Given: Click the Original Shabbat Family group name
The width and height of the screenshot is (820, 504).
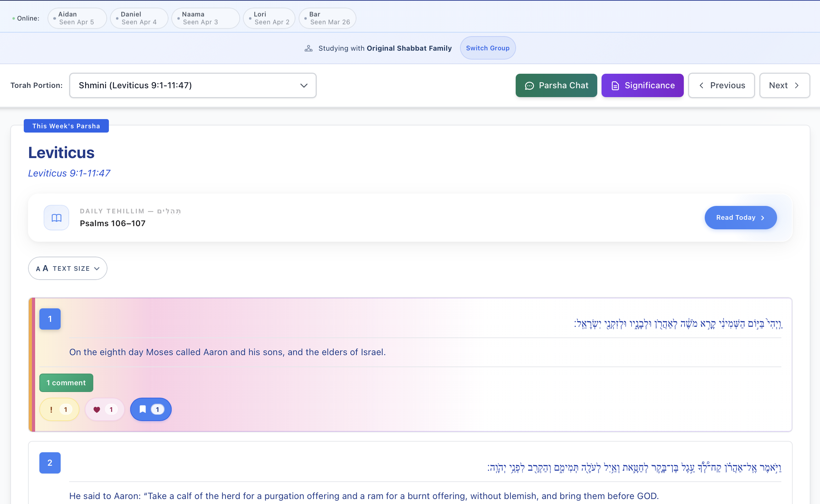Looking at the screenshot, I should click(409, 48).
